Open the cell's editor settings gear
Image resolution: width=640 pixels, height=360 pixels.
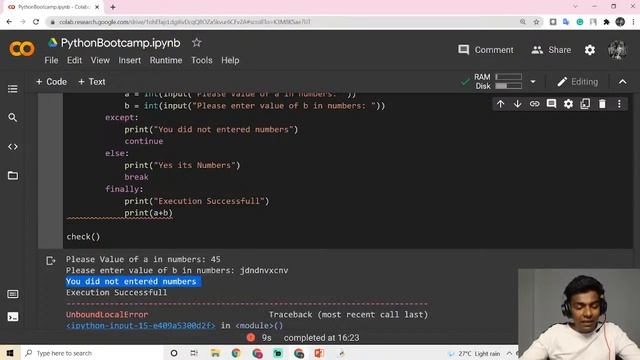pyautogui.click(x=568, y=104)
